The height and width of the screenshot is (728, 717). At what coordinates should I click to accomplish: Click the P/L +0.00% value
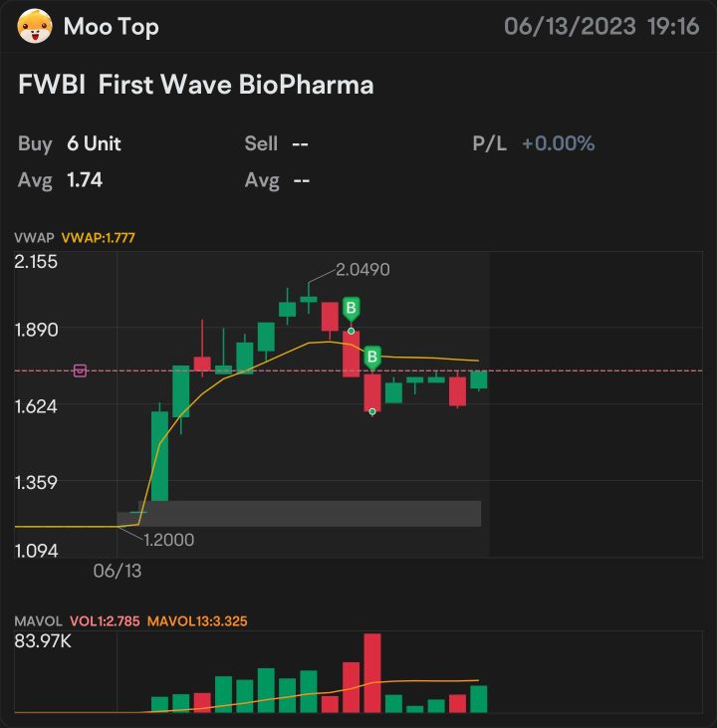(559, 143)
